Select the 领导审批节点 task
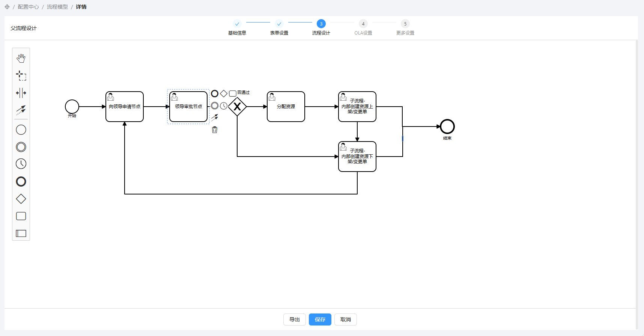The image size is (644, 336). click(188, 107)
